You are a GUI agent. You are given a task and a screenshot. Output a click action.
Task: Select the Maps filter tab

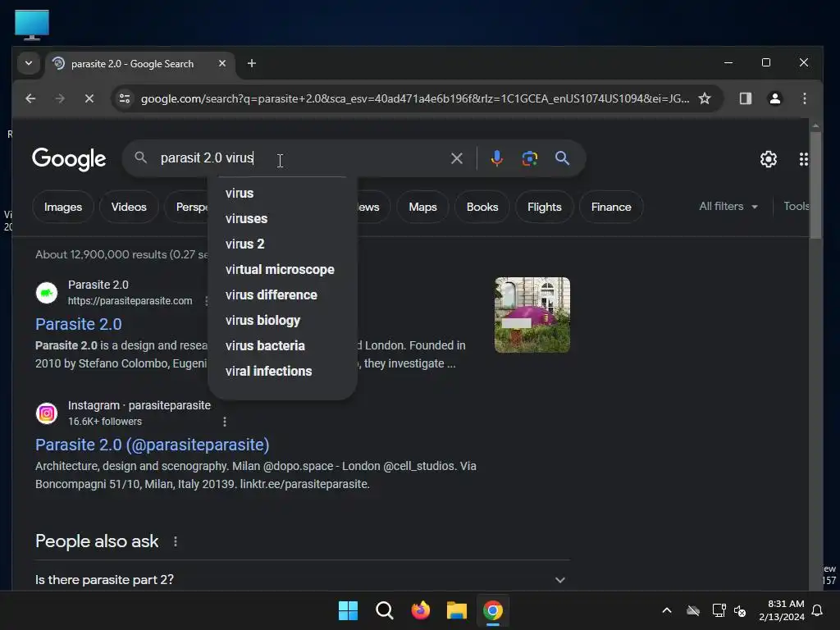pyautogui.click(x=422, y=207)
